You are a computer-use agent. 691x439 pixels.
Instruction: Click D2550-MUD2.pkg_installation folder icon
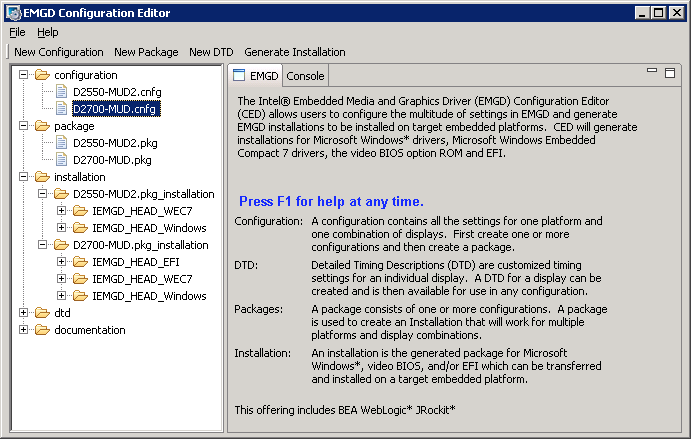pyautogui.click(x=61, y=194)
